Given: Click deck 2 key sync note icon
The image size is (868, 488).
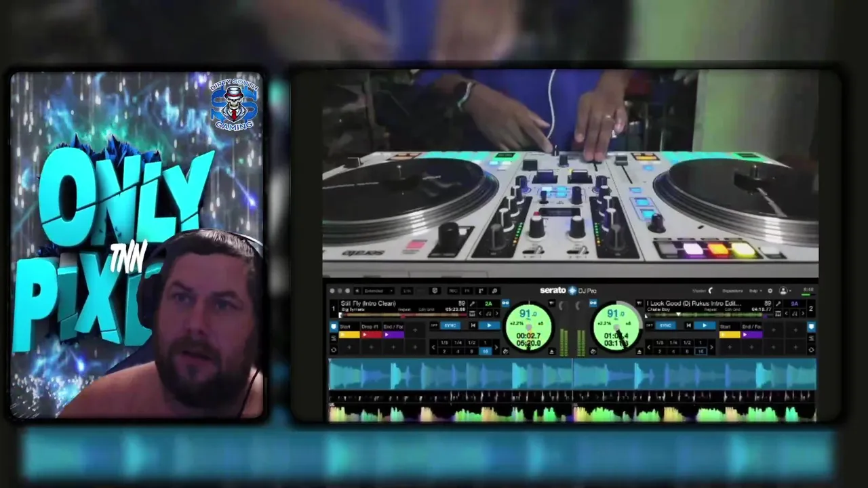Looking at the screenshot, I should 795,314.
